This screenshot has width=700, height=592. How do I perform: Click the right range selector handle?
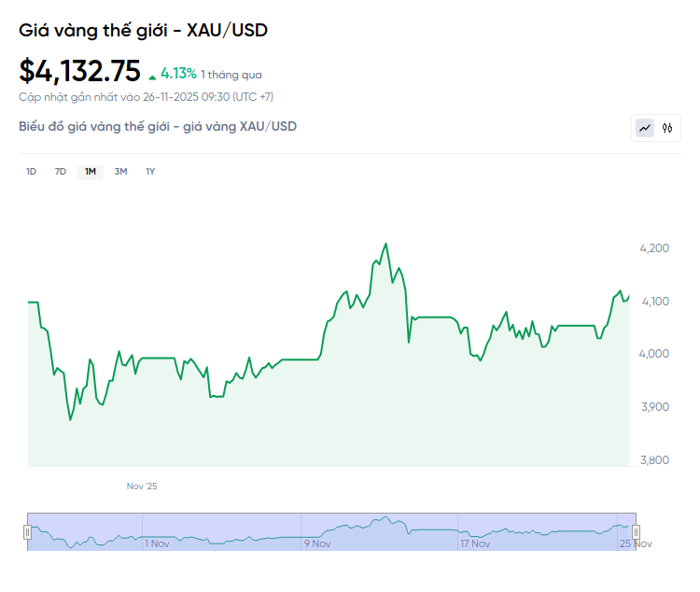coord(636,531)
